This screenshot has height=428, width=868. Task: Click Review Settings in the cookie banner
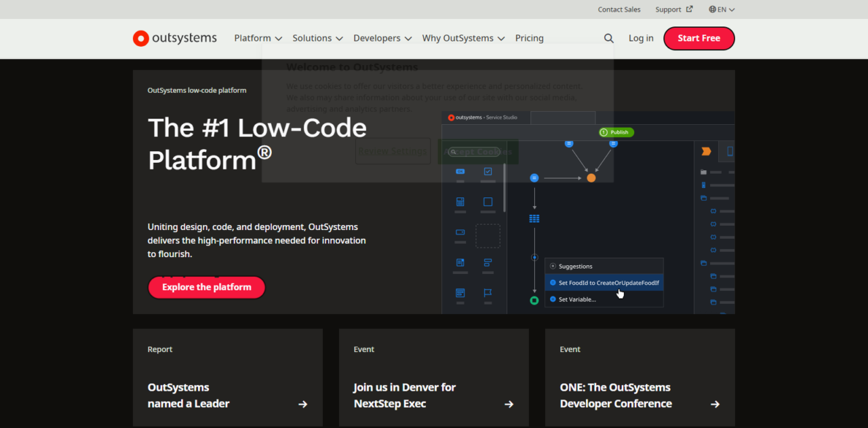click(393, 152)
